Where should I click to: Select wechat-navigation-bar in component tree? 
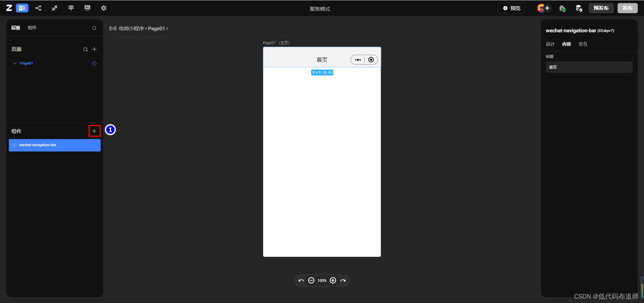[x=55, y=145]
